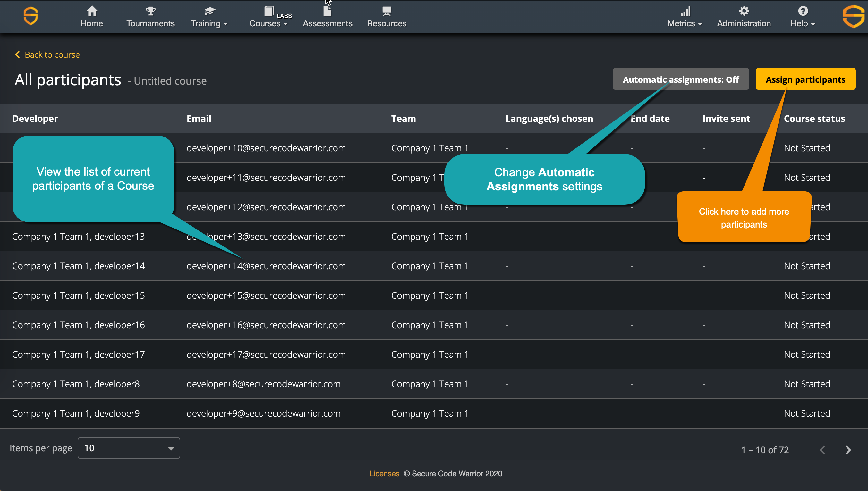Click the All participants heading
The width and height of the screenshot is (868, 491).
click(68, 80)
